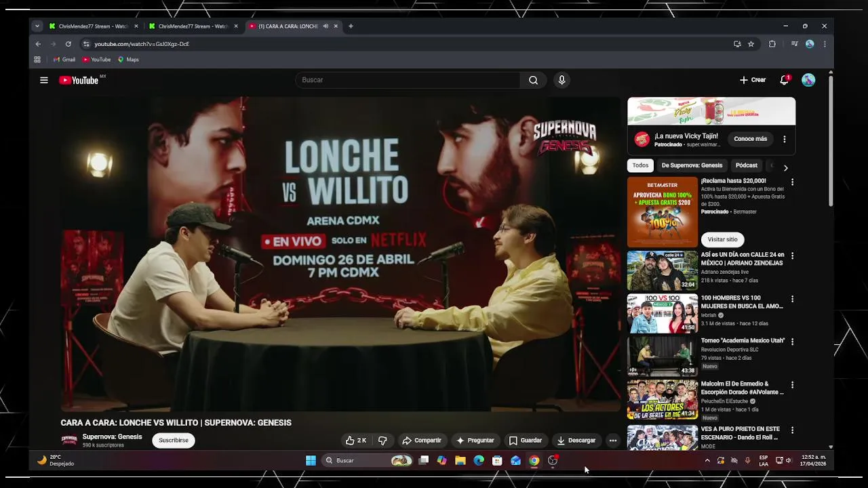Image resolution: width=868 pixels, height=488 pixels.
Task: Click the Crear button
Action: [x=753, y=80]
